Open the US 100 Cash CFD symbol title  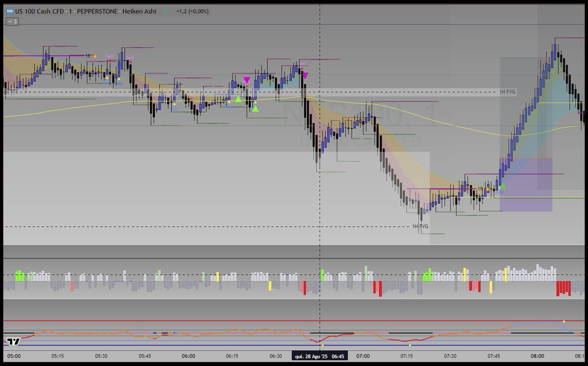coord(40,11)
